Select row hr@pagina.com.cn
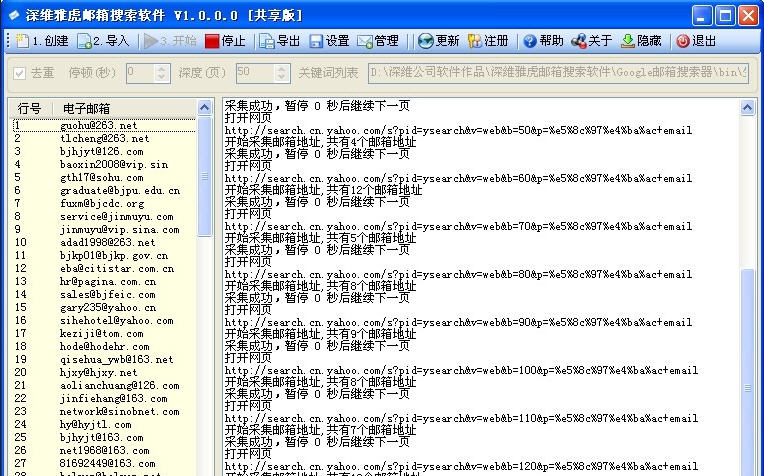The width and height of the screenshot is (764, 476). (x=103, y=282)
